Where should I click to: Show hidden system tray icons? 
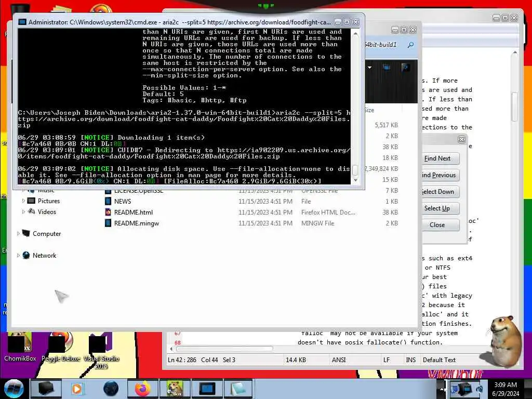442,389
